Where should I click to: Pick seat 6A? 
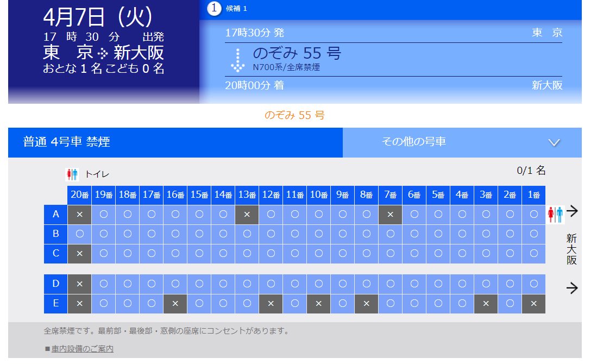414,215
